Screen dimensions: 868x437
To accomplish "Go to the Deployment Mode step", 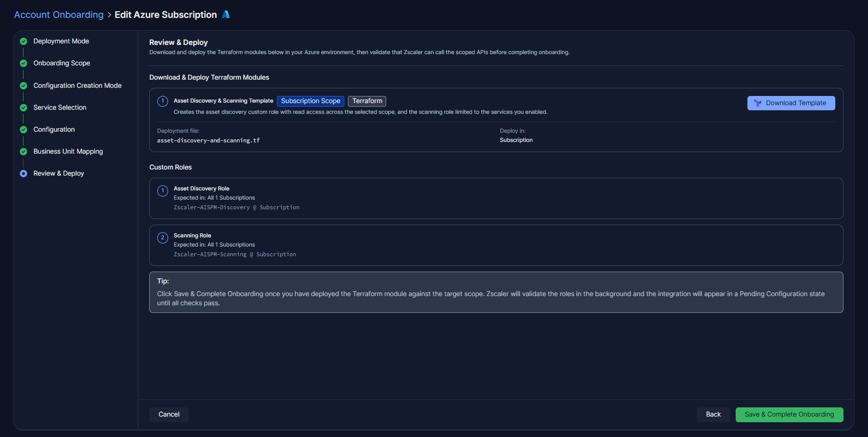I will [x=61, y=41].
